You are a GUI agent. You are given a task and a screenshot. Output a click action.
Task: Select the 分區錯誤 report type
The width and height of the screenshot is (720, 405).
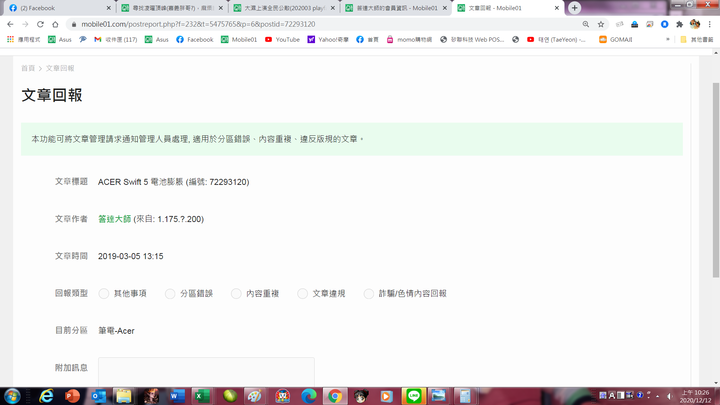170,293
